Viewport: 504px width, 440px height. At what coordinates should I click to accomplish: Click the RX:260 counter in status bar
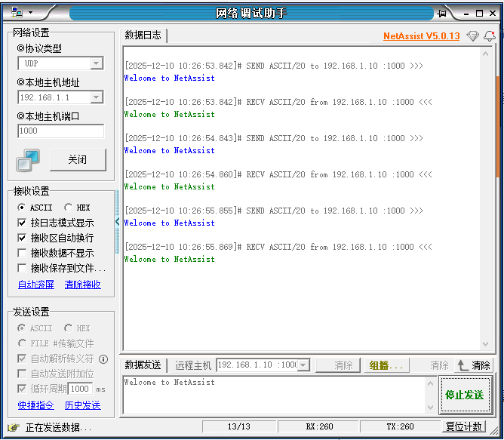coord(319,427)
